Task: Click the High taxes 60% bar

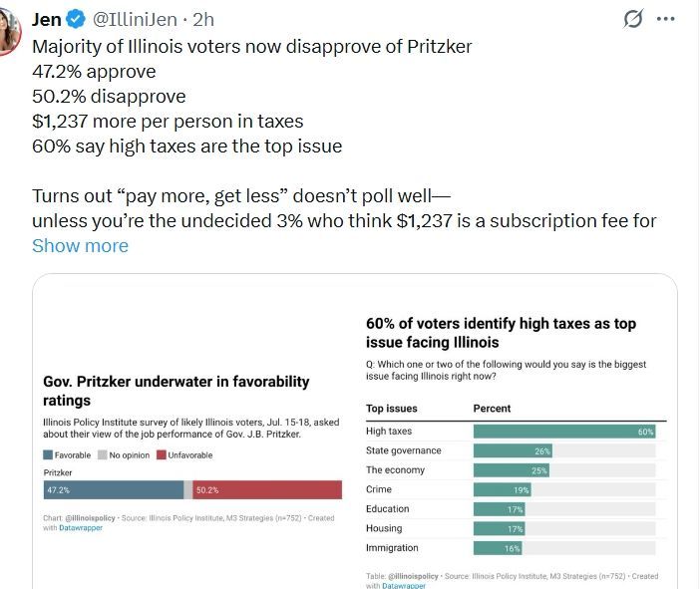Action: click(563, 432)
